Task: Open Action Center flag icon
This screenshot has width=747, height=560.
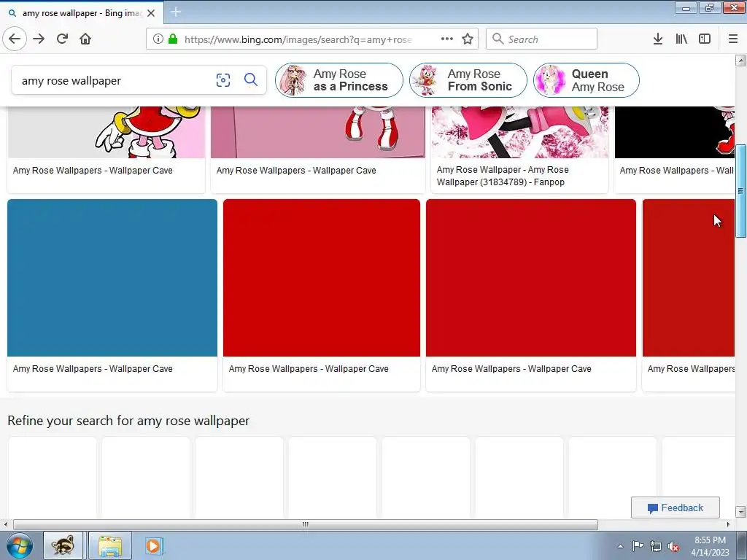Action: 638,545
